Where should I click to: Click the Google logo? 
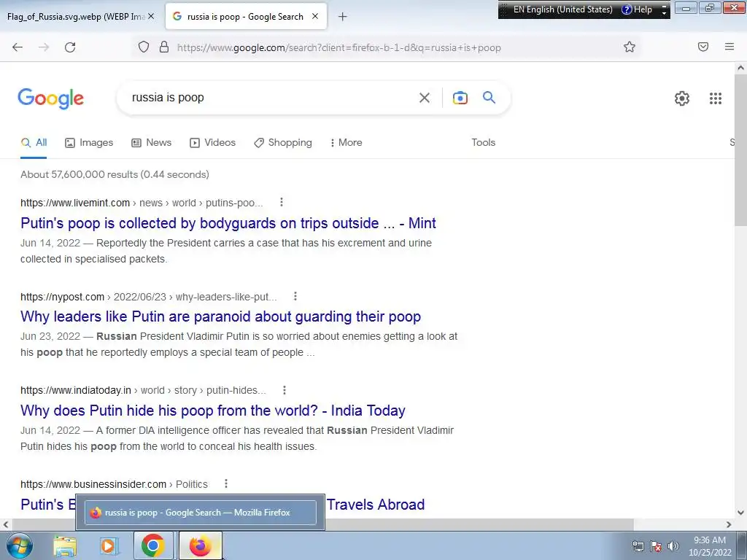point(50,98)
